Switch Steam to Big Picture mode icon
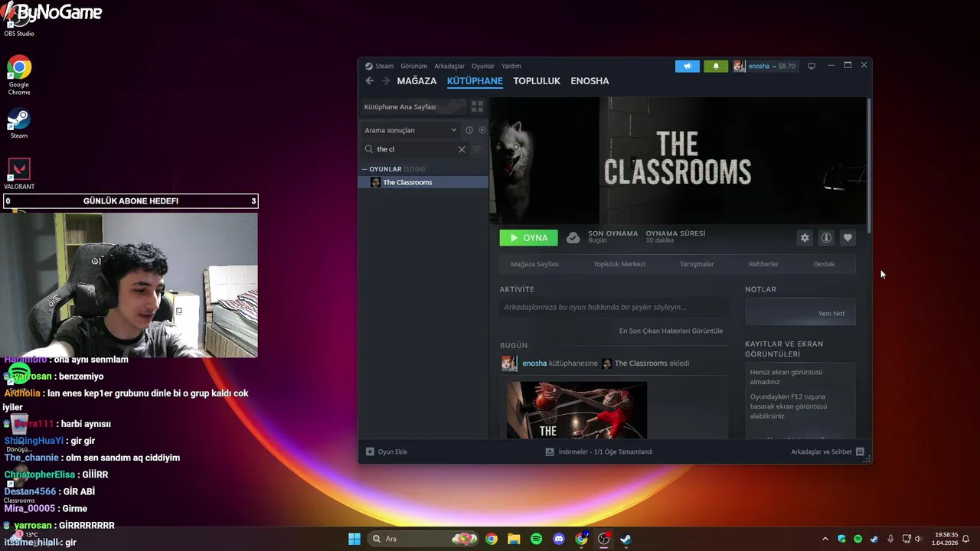980x551 pixels. coord(812,67)
